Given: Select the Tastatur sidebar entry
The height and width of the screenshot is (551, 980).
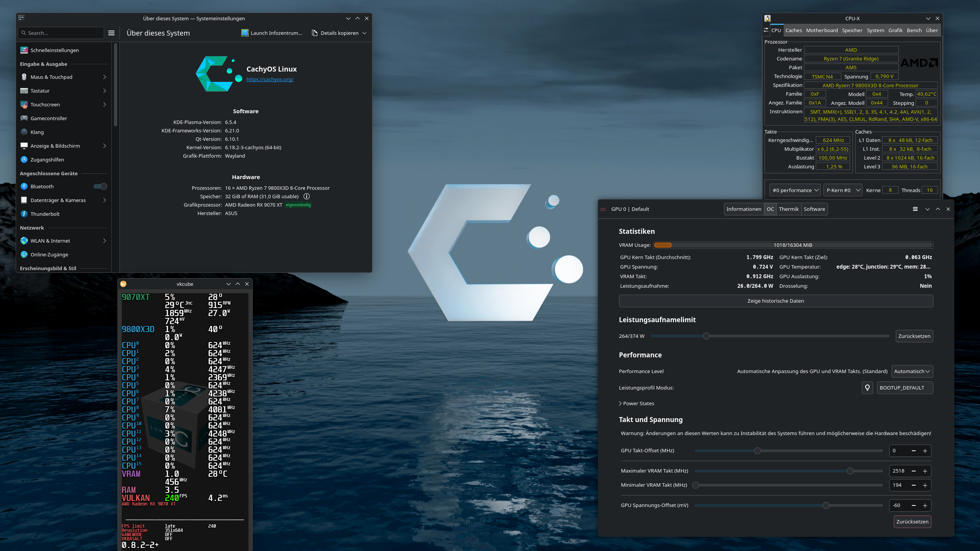Looking at the screenshot, I should point(64,91).
